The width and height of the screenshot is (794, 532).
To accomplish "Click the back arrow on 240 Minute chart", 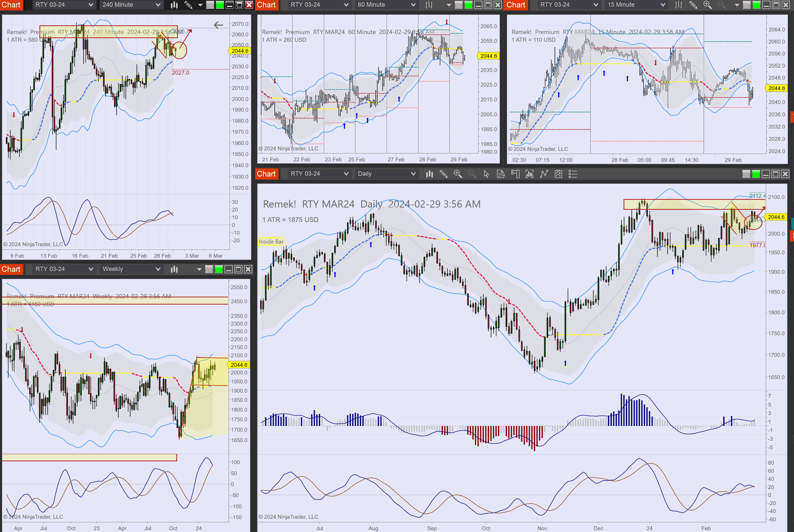I will point(218,25).
